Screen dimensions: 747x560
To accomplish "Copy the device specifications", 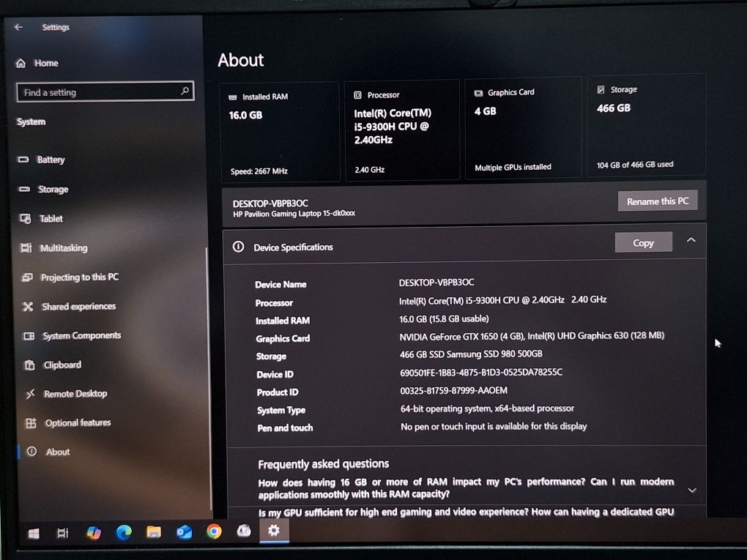I will 643,242.
